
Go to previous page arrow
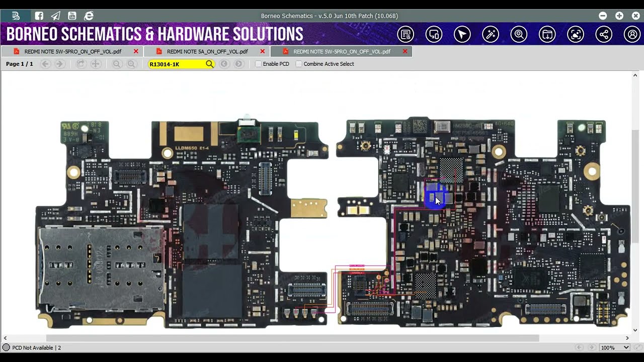(45, 64)
